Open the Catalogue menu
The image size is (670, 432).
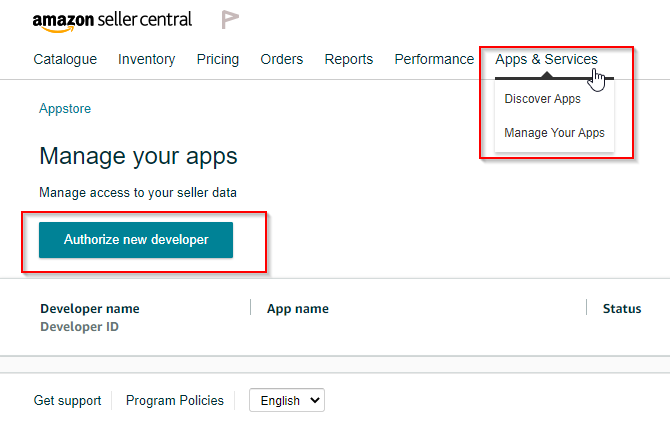pos(65,59)
